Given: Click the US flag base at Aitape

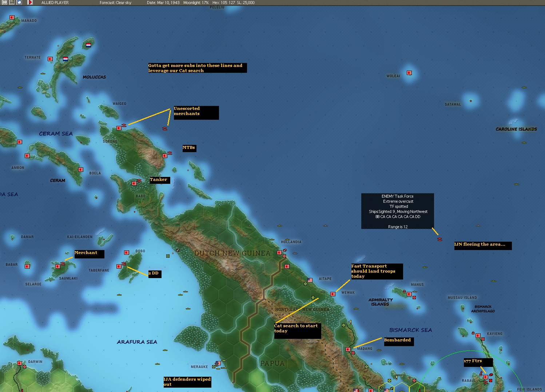Looking at the screenshot, I should click(310, 280).
